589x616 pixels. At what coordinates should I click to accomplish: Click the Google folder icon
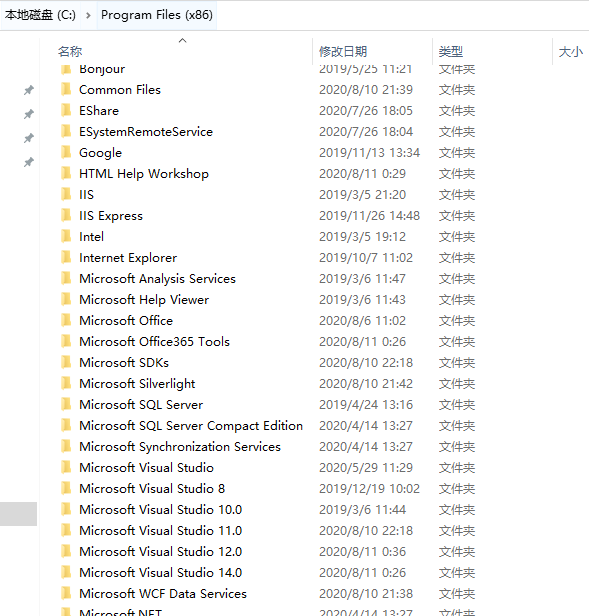pos(66,152)
